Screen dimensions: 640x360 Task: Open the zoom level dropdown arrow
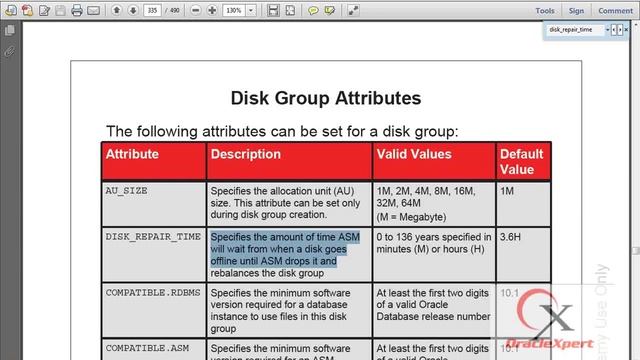tap(251, 10)
